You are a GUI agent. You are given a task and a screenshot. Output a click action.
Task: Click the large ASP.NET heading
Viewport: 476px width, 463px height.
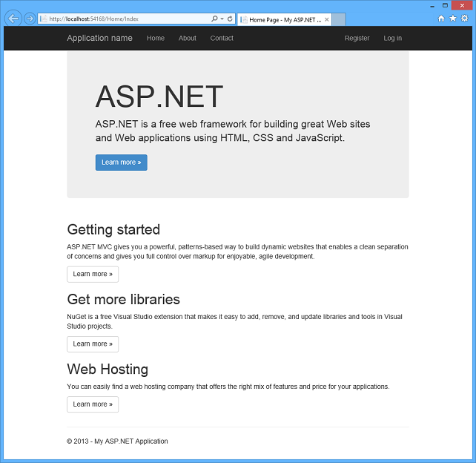[x=159, y=96]
